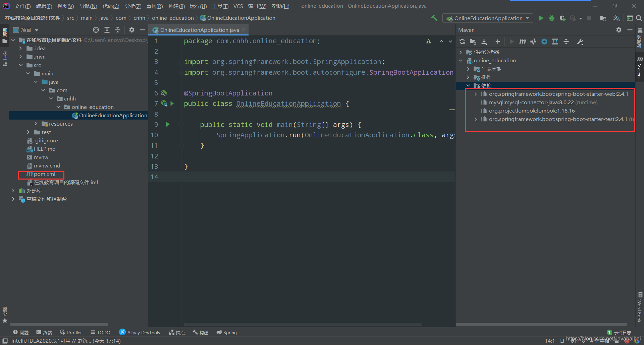Collapse all in Project panel toolbar

click(118, 30)
